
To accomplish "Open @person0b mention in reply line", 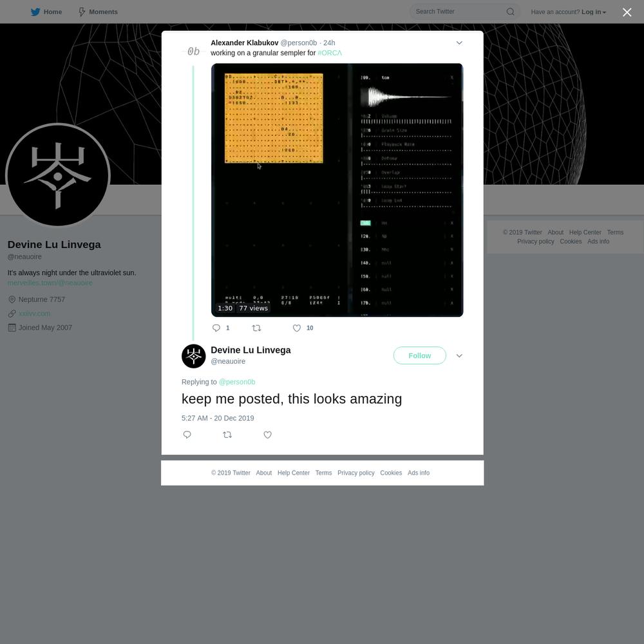I will point(237,382).
